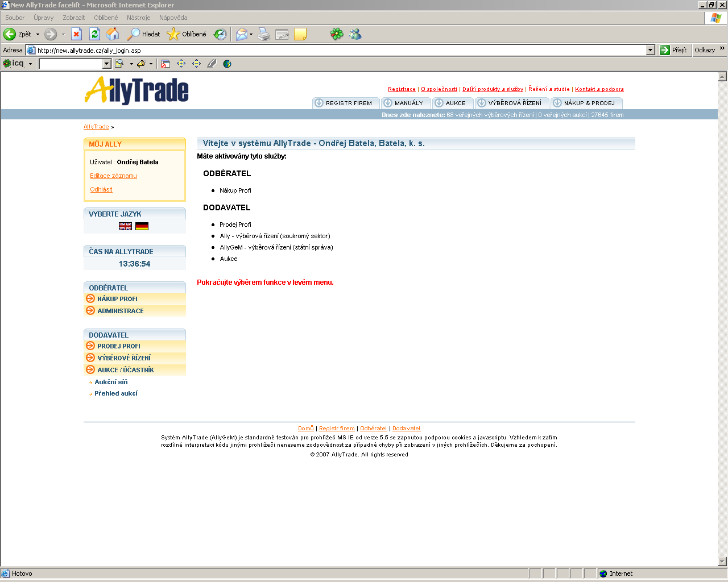Click the footer Registr firem link

click(x=337, y=429)
